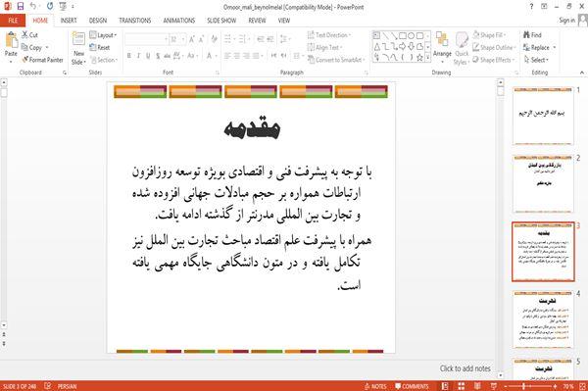Open the Layout dropdown
This screenshot has width=588, height=391.
[x=103, y=35]
